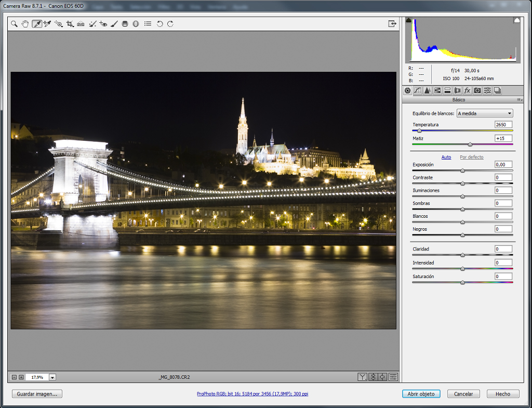Switch to the Tone Curve panel tab

(418, 90)
